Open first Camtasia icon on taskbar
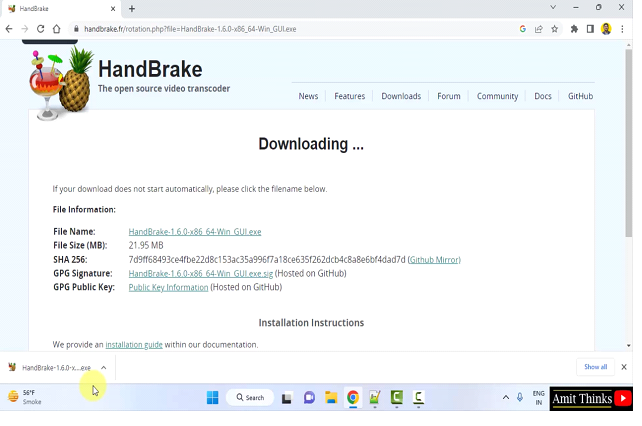 (397, 397)
